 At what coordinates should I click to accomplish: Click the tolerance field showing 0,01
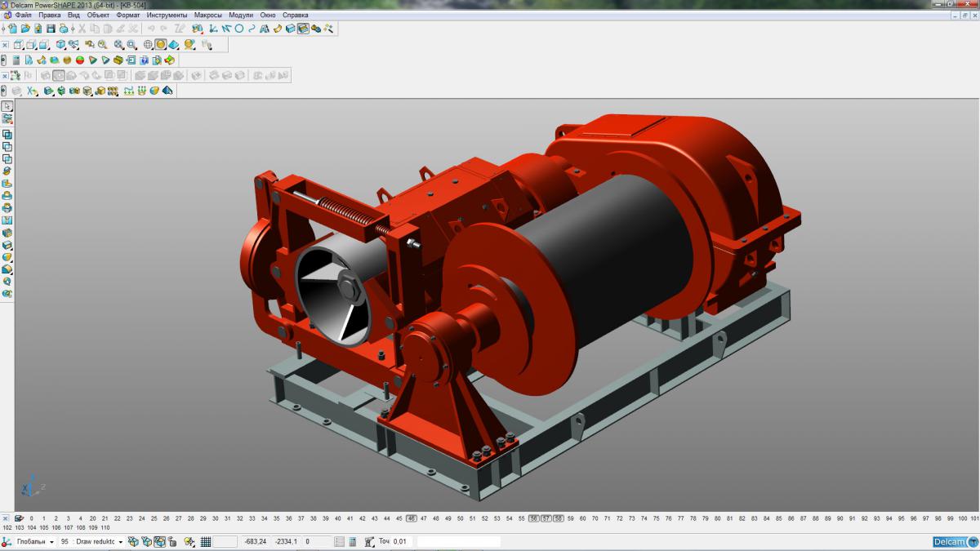[403, 542]
